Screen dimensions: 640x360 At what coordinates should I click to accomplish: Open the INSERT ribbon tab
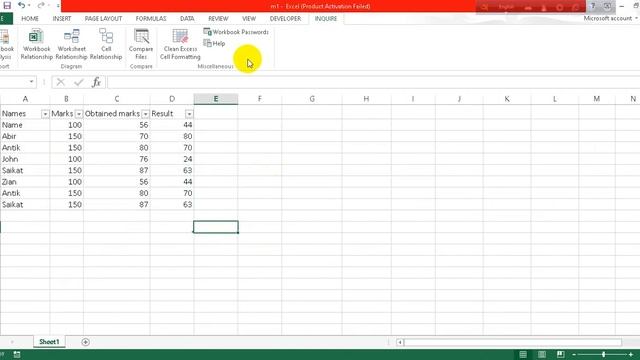62,19
